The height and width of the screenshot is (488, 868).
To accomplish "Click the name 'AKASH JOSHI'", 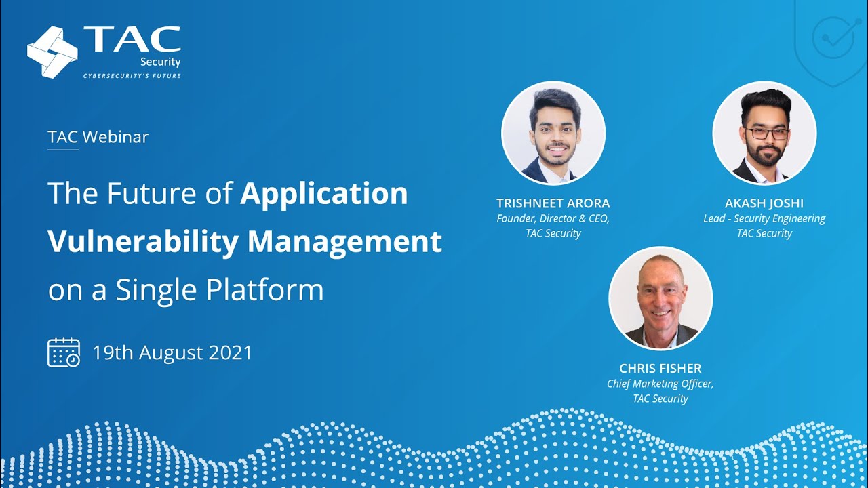I will tap(764, 203).
